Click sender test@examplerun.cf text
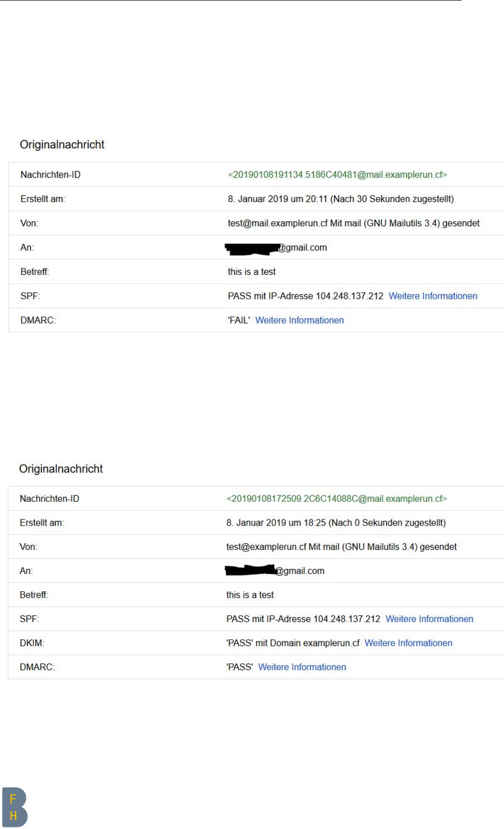The width and height of the screenshot is (504, 829). (266, 547)
